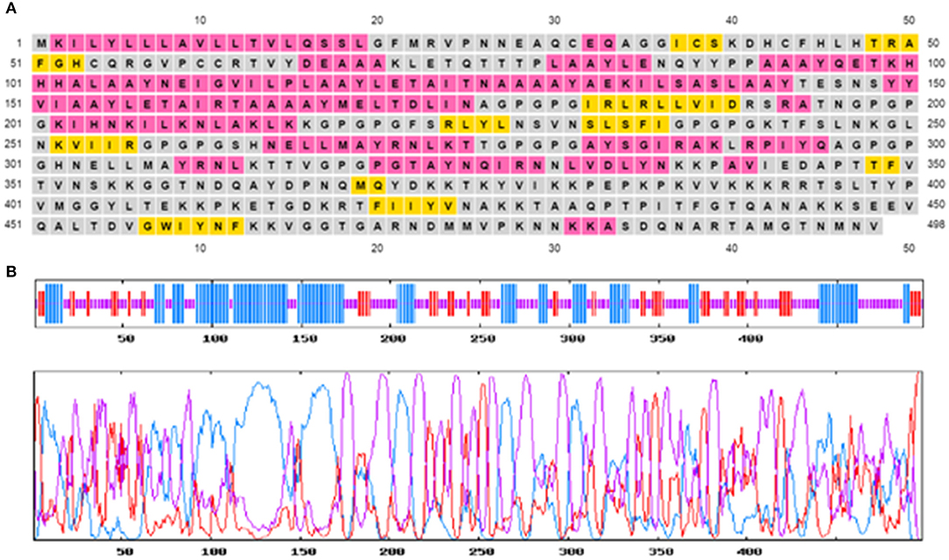Select the row start number 351
The image size is (949, 560).
pos(15,185)
